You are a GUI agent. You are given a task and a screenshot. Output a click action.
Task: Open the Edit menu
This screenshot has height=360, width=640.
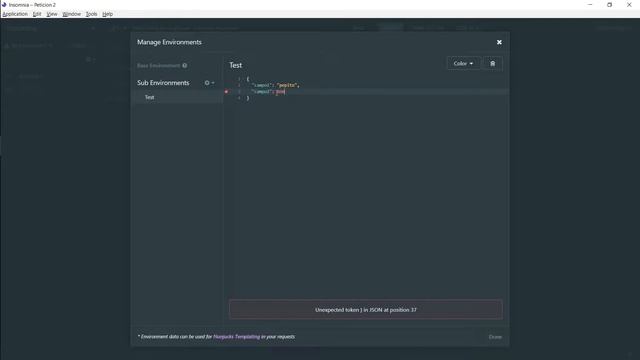tap(37, 14)
